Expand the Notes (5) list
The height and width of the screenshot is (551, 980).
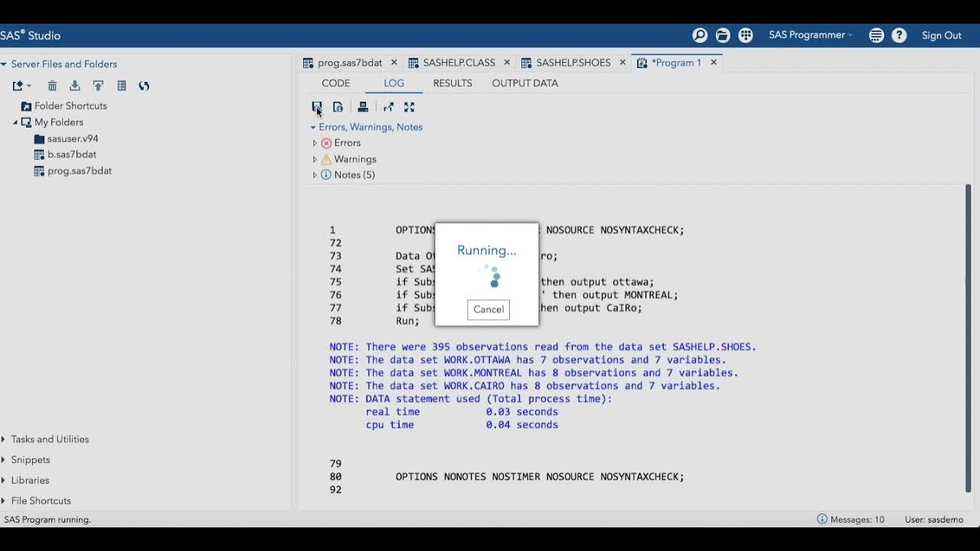coord(314,175)
